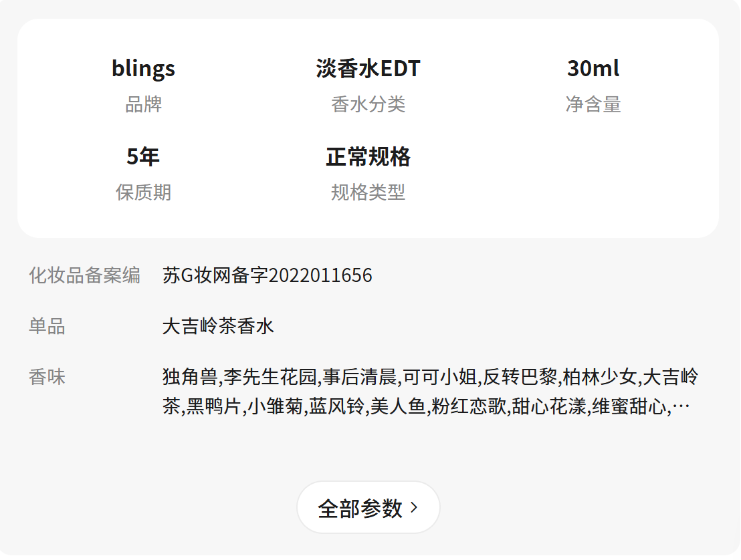Expand via the chevron arrow beside 全部参数

click(414, 508)
